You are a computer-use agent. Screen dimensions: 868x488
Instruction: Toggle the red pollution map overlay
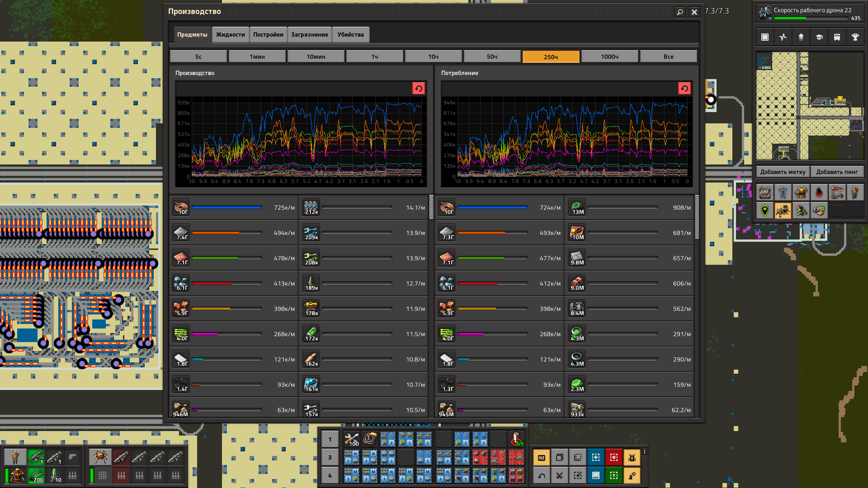pyautogui.click(x=819, y=192)
